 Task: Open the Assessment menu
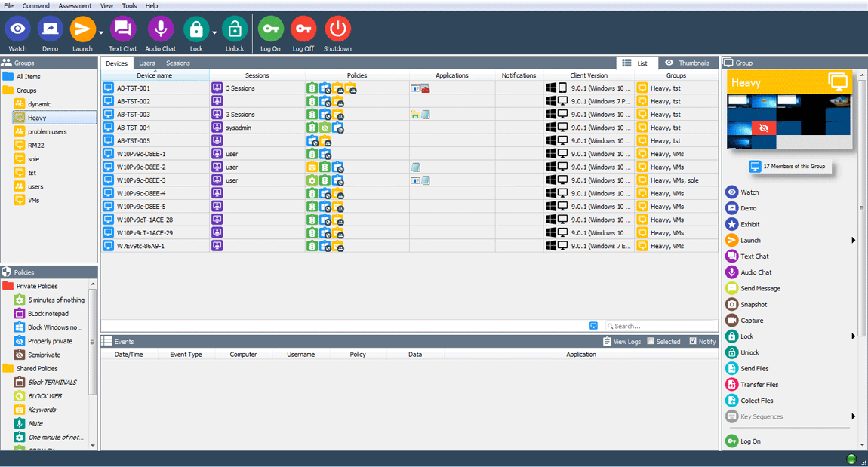point(75,5)
